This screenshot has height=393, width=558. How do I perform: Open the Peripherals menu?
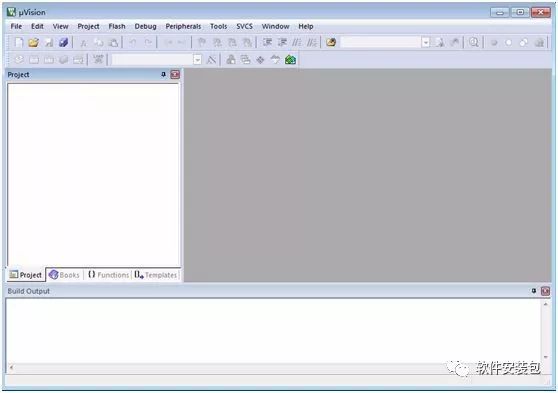click(x=183, y=26)
